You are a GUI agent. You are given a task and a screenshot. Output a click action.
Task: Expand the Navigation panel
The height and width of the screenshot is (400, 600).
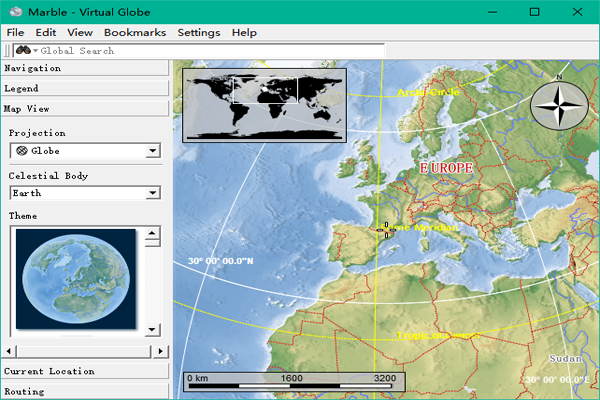pyautogui.click(x=85, y=68)
